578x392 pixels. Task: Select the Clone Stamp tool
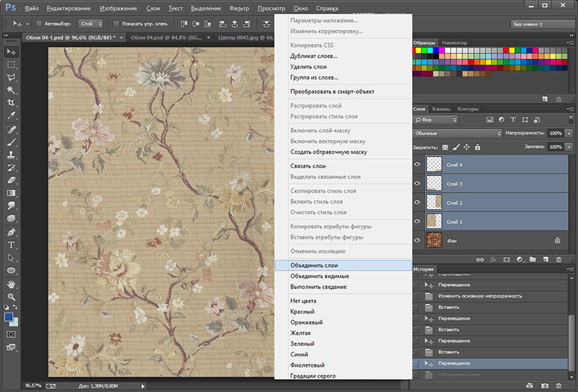[x=11, y=154]
